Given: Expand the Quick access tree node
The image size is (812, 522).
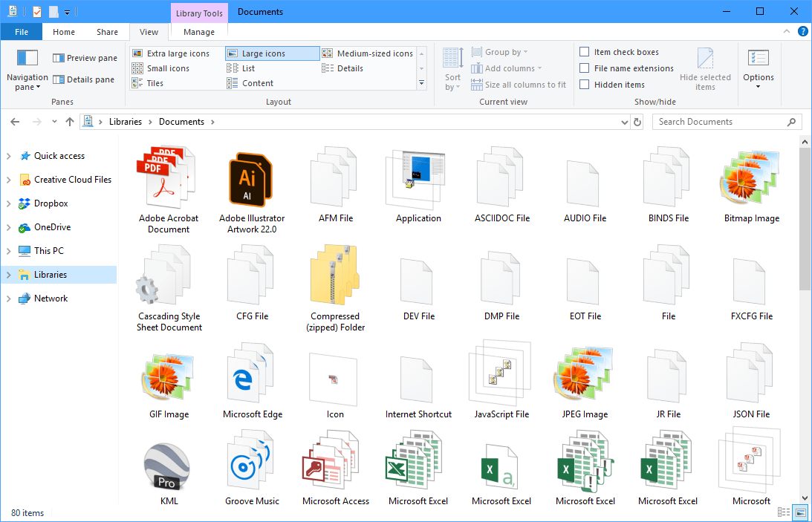Looking at the screenshot, I should [9, 156].
